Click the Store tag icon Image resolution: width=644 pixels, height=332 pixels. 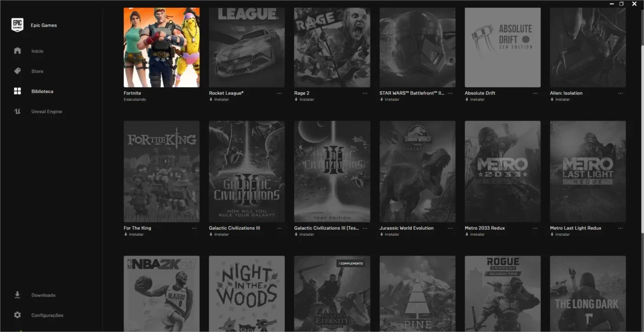click(17, 71)
